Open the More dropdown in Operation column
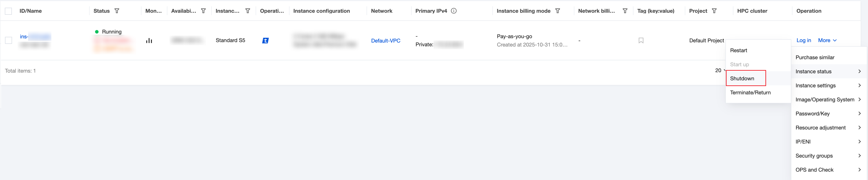868x180 pixels. [827, 40]
